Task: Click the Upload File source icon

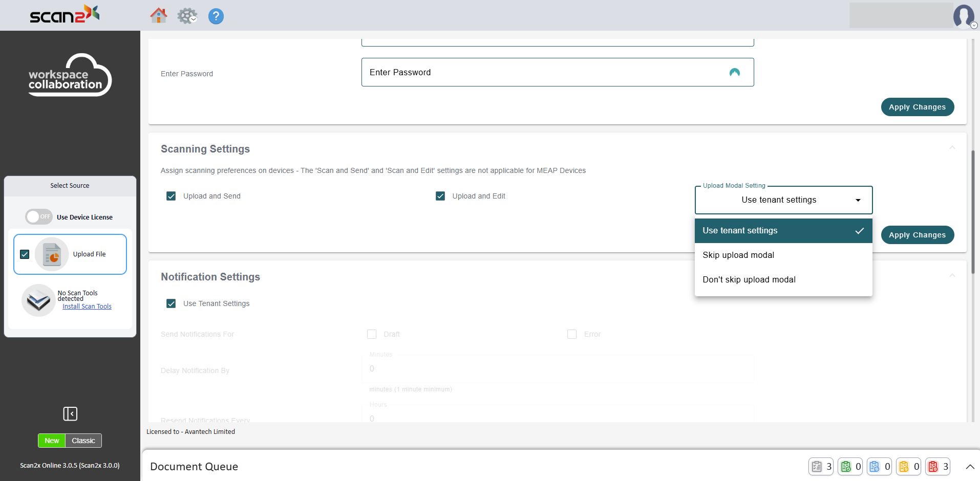Action: point(52,254)
